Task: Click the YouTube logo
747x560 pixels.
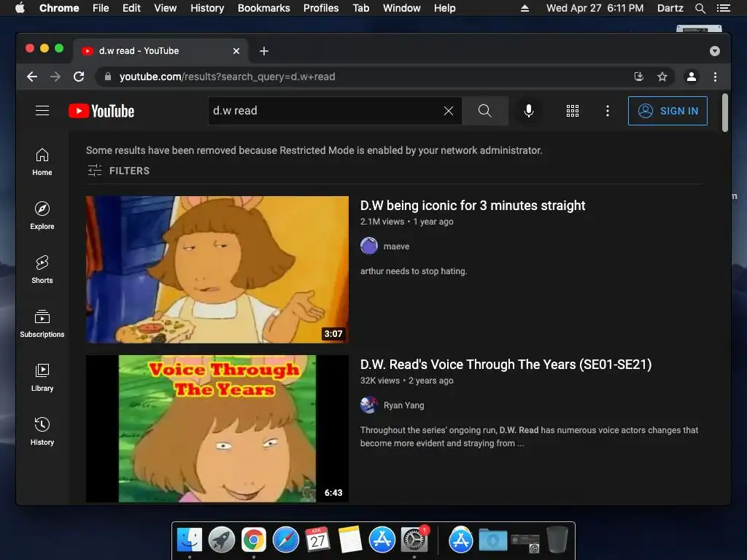Action: (101, 111)
